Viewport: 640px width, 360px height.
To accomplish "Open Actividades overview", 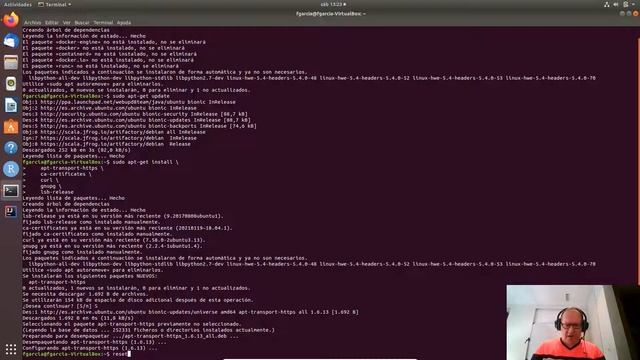I will 18,4.
